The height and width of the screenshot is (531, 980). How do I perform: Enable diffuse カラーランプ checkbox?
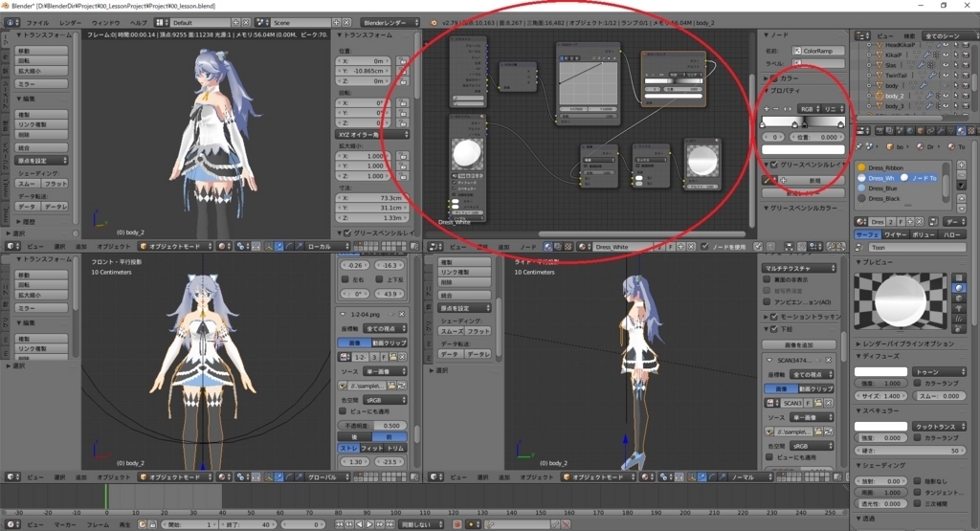coord(918,383)
